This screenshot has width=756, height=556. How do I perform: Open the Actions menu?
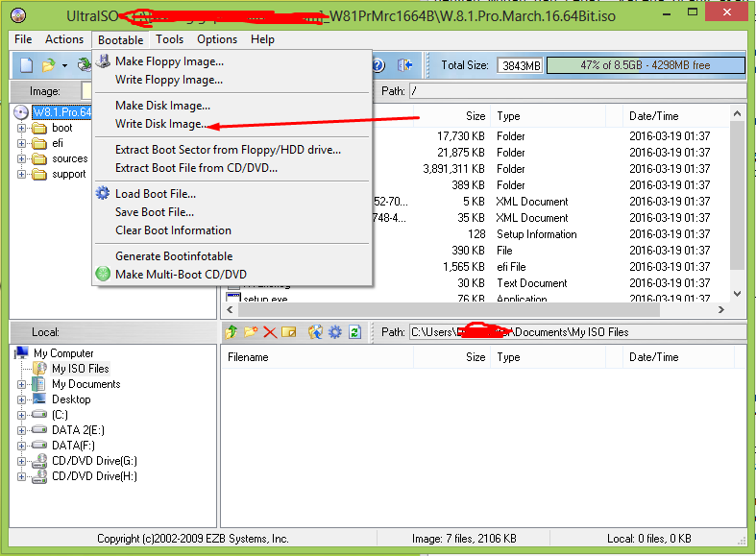point(64,39)
